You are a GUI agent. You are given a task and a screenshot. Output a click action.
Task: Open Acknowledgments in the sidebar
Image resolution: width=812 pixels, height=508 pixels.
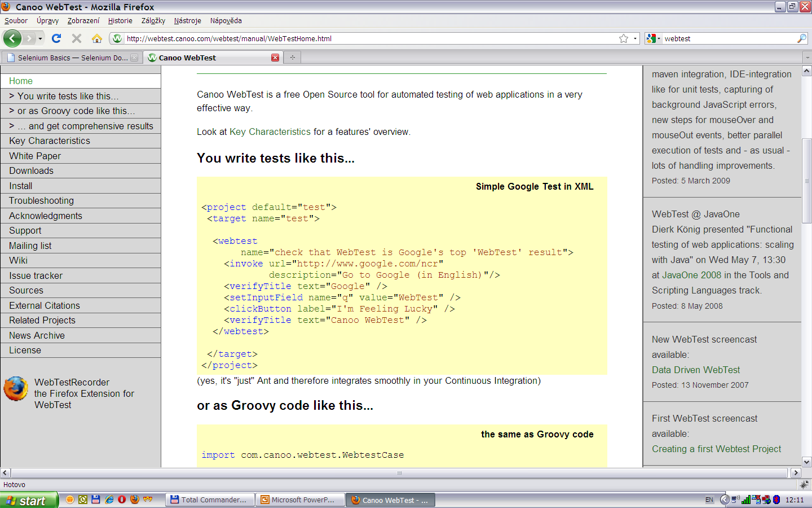(x=81, y=216)
